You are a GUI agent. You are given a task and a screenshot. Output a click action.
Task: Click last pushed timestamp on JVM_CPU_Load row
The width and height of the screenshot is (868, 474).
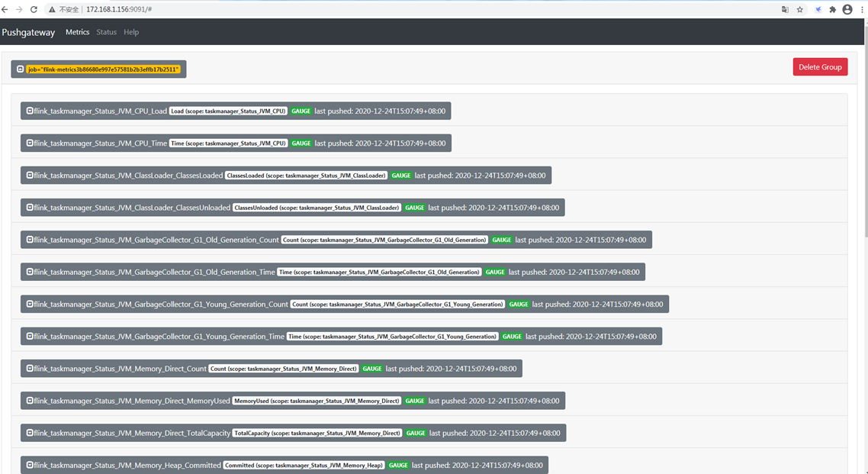380,111
